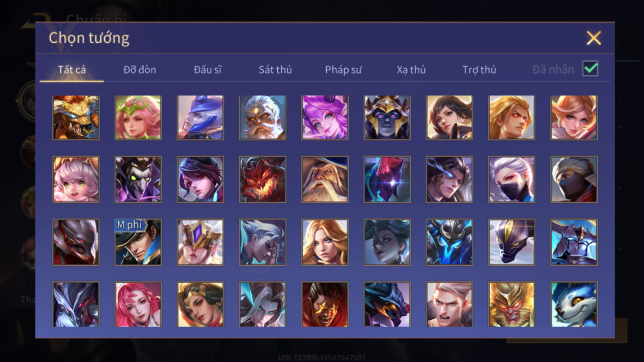The height and width of the screenshot is (362, 644).
Task: Pick the blue raccoon hero portrait
Action: pos(574,305)
